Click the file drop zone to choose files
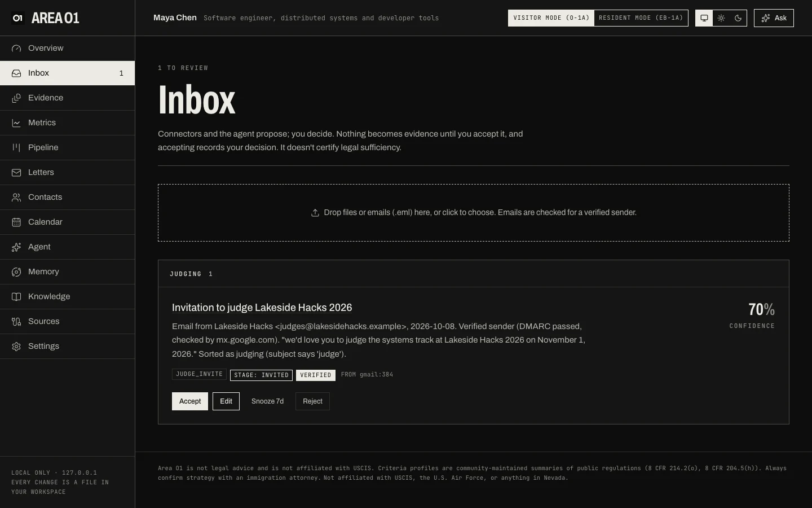The width and height of the screenshot is (812, 508). [474, 213]
